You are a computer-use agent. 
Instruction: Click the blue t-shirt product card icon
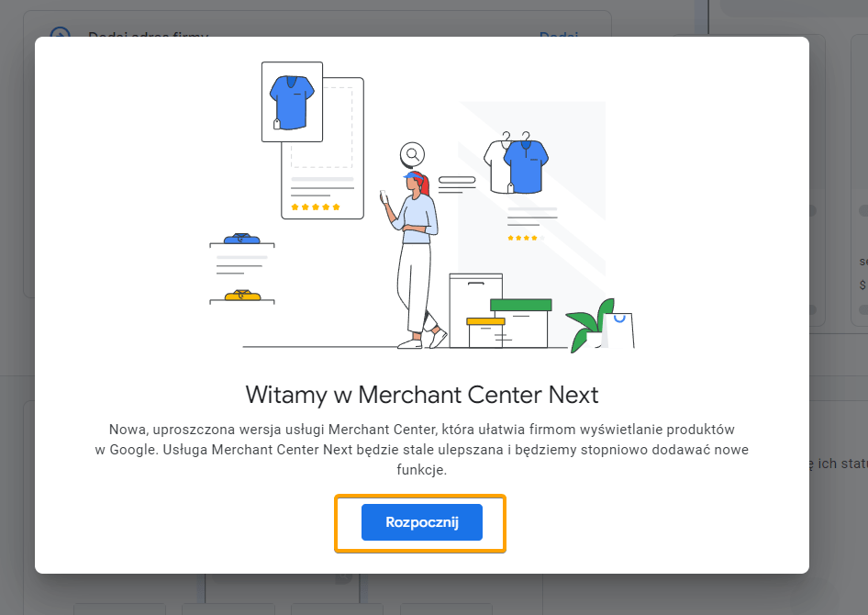click(291, 101)
